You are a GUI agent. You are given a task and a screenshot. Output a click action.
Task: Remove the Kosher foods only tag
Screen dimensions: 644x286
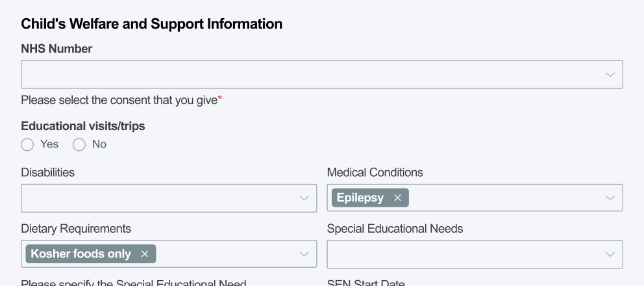pyautogui.click(x=145, y=254)
